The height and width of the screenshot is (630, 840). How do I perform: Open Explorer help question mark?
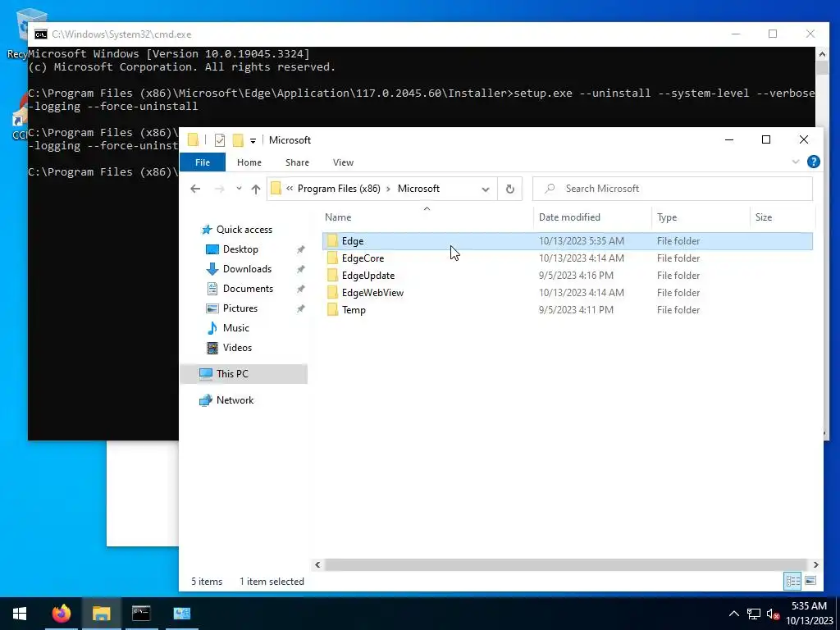click(813, 162)
